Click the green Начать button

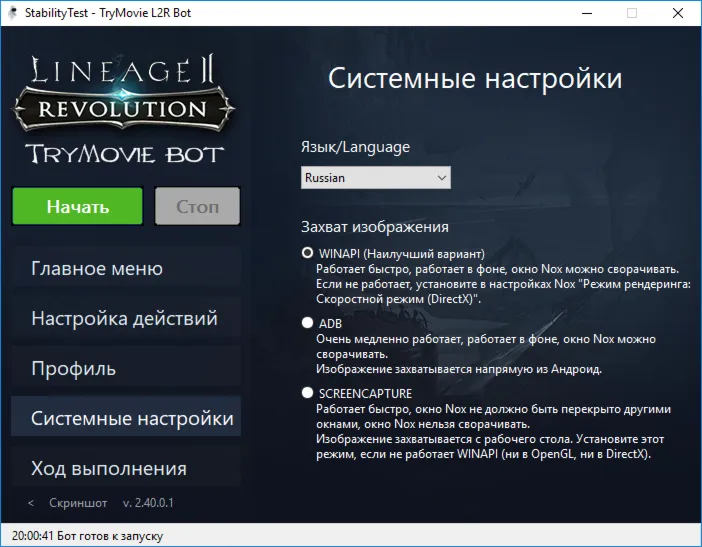pyautogui.click(x=77, y=206)
